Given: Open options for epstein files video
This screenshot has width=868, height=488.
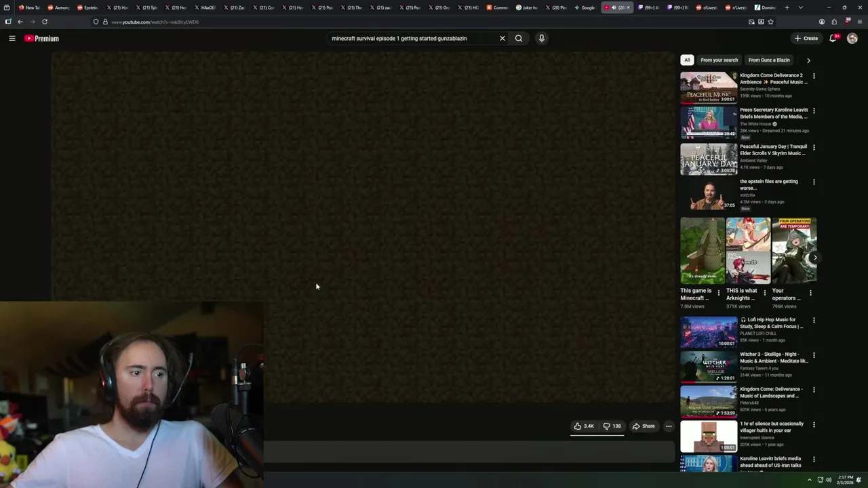Looking at the screenshot, I should click(814, 182).
